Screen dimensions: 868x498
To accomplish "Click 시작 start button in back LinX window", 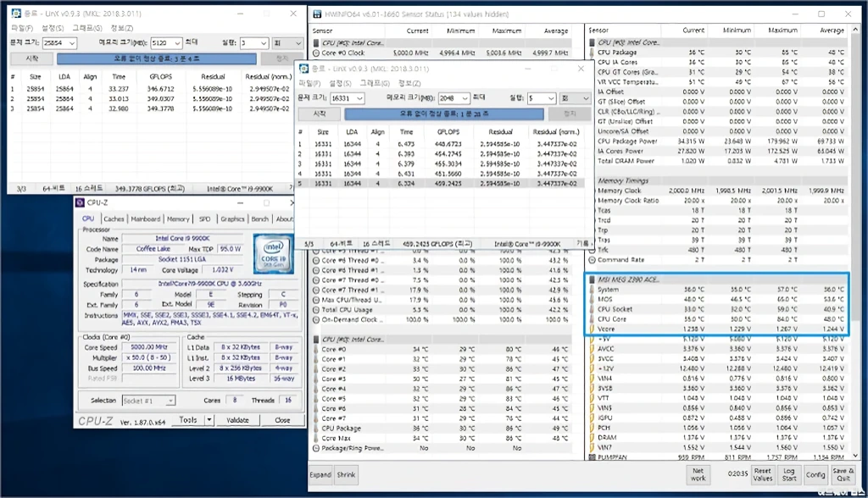I will pyautogui.click(x=32, y=58).
